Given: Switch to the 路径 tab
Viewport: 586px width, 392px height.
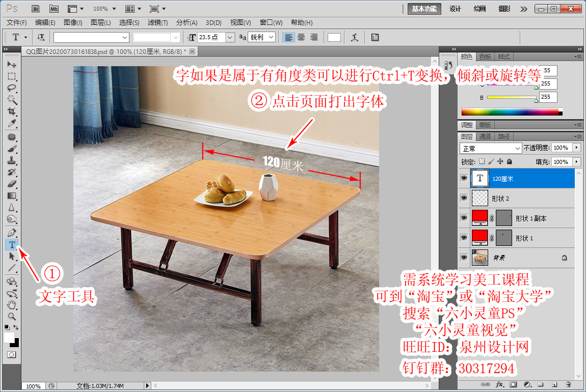Looking at the screenshot, I should (504, 136).
